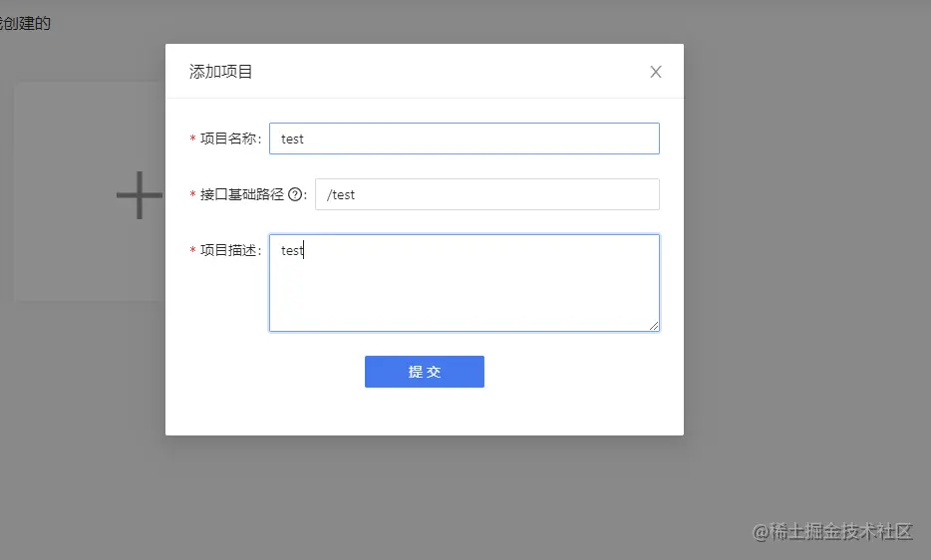This screenshot has height=560, width=931.
Task: Click the 项目名称 label
Action: click(x=228, y=139)
